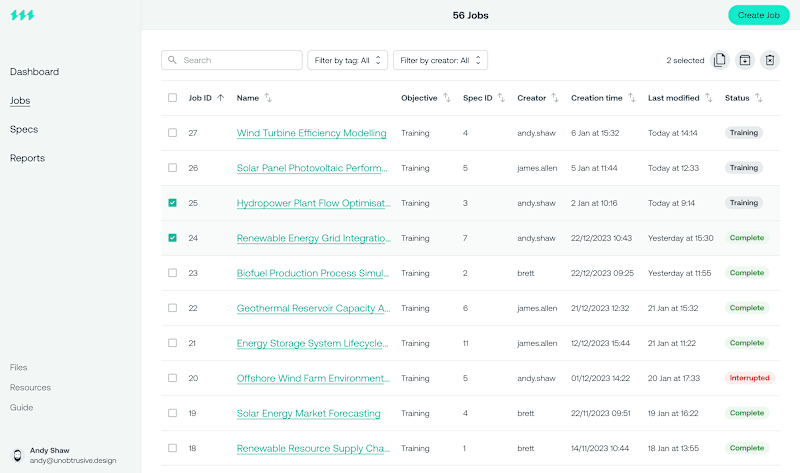800x473 pixels.
Task: Check the box for job 20
Action: coord(172,378)
